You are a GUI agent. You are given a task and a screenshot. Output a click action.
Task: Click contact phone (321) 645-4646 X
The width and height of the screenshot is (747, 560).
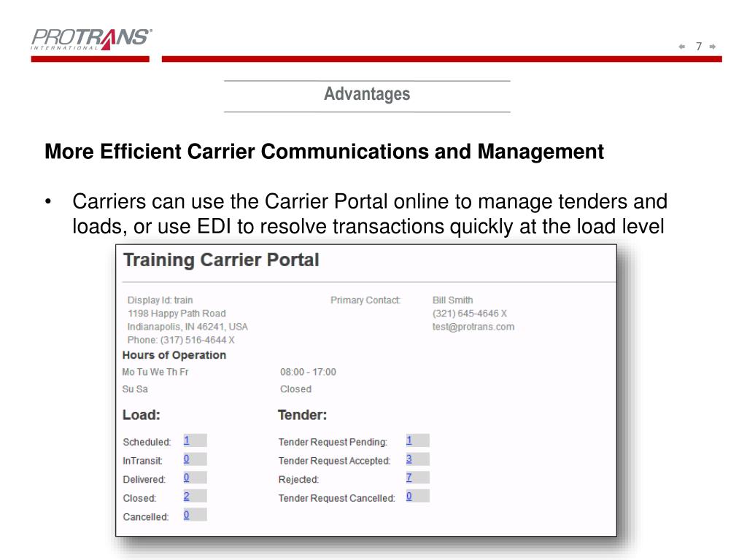point(469,314)
